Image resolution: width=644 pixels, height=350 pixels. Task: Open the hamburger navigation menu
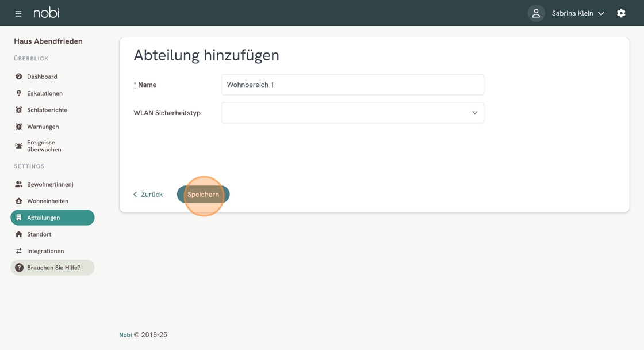18,14
